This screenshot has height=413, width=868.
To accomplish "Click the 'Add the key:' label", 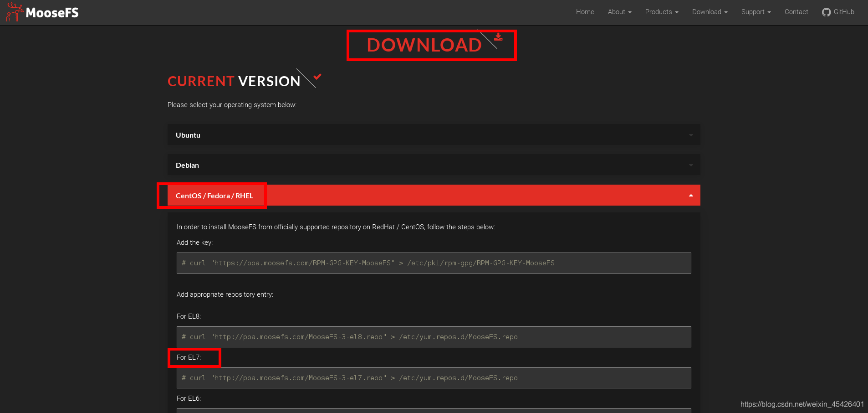I will coord(194,243).
